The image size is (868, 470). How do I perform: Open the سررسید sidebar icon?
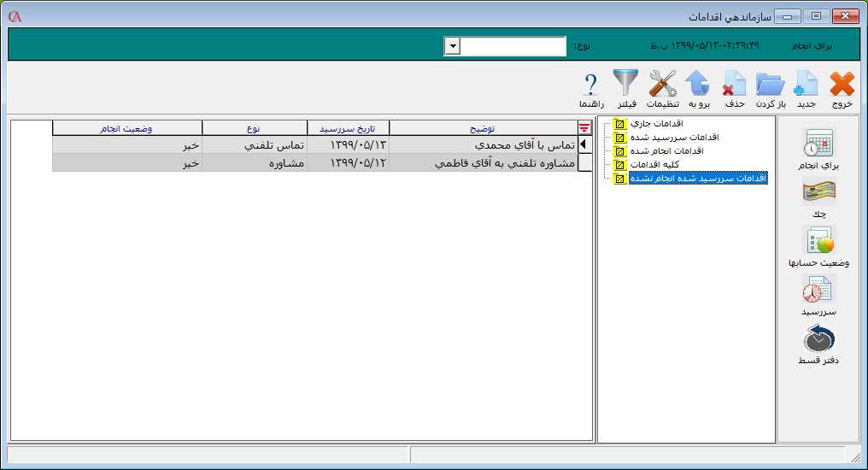coord(818,291)
